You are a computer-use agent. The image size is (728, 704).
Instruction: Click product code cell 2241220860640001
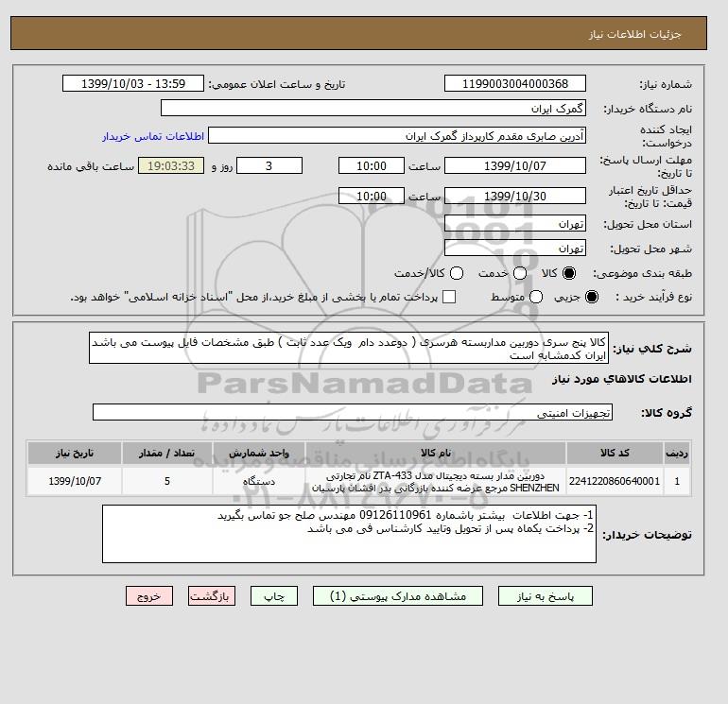615,481
